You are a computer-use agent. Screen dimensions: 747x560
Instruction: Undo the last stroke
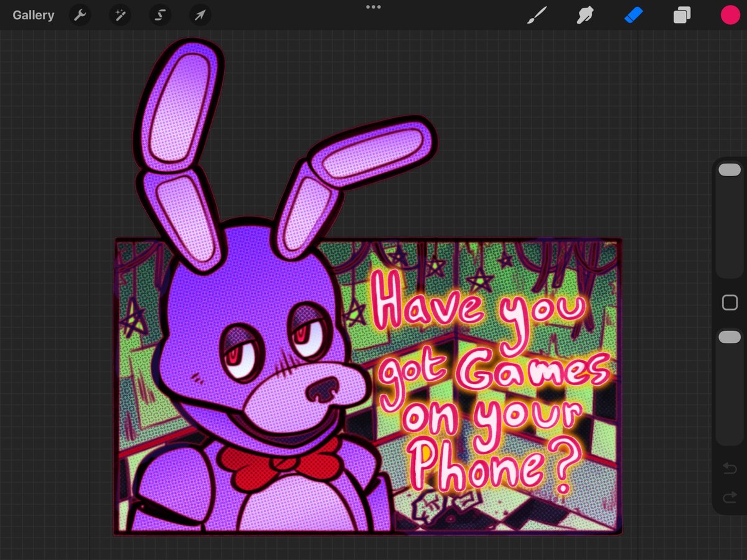tap(730, 469)
